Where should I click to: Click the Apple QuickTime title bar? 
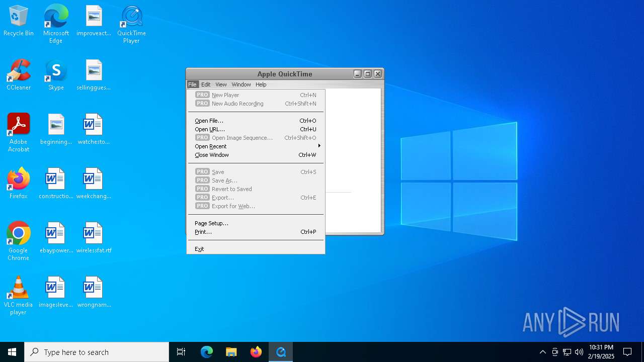[285, 74]
